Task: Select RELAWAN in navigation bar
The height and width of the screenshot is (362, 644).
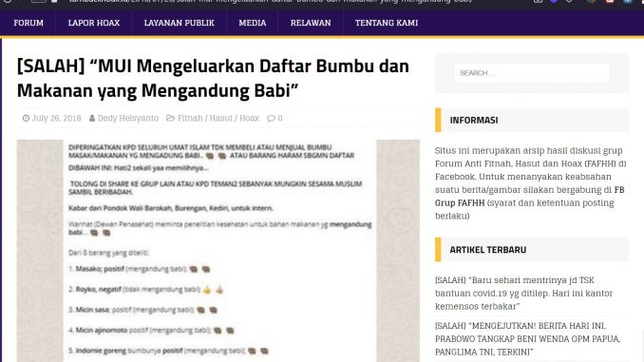Action: [311, 23]
